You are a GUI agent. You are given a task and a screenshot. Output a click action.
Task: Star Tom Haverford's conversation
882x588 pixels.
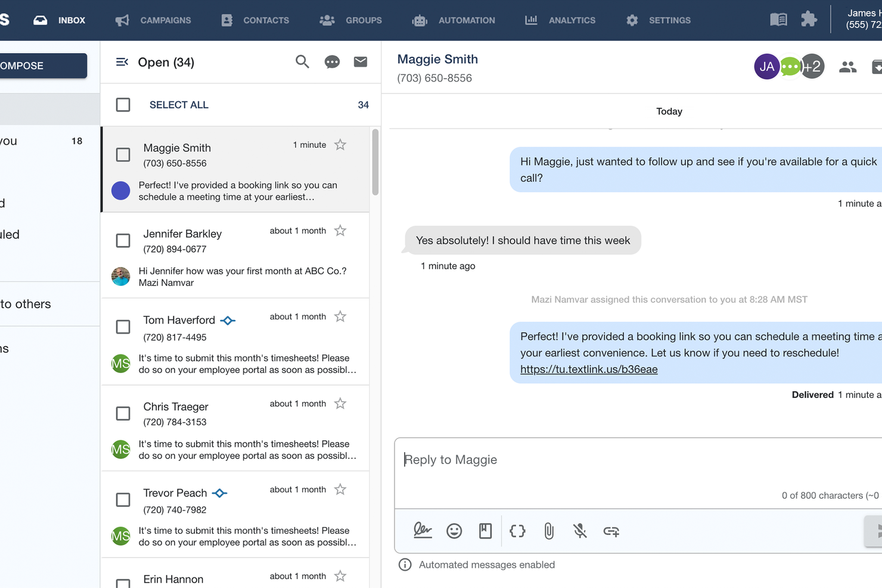tap(340, 316)
